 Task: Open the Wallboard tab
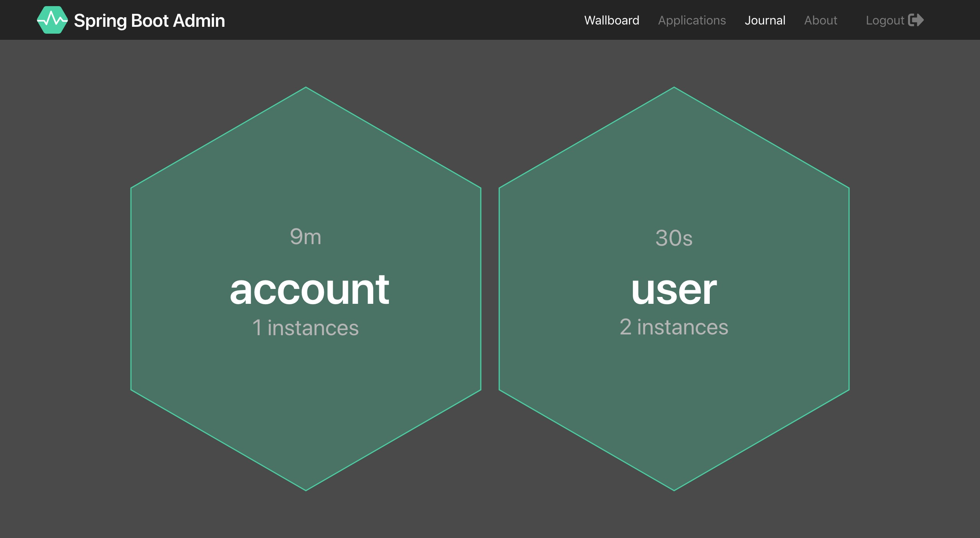click(611, 20)
